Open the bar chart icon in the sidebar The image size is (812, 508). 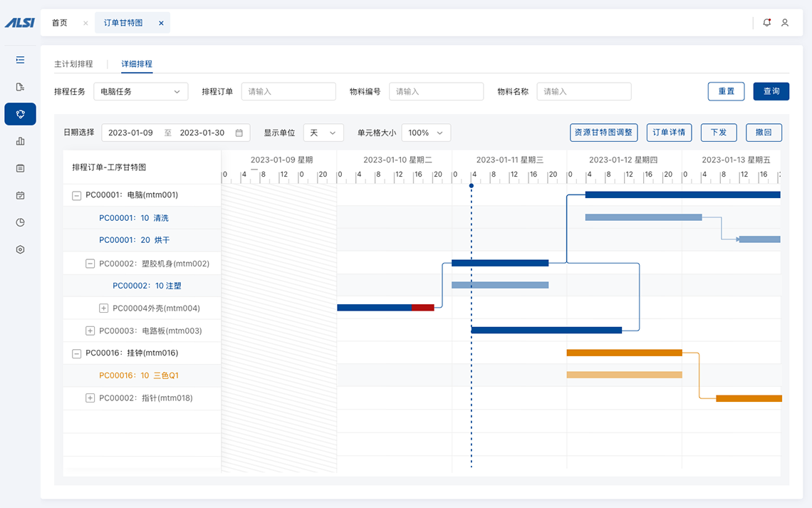20,141
